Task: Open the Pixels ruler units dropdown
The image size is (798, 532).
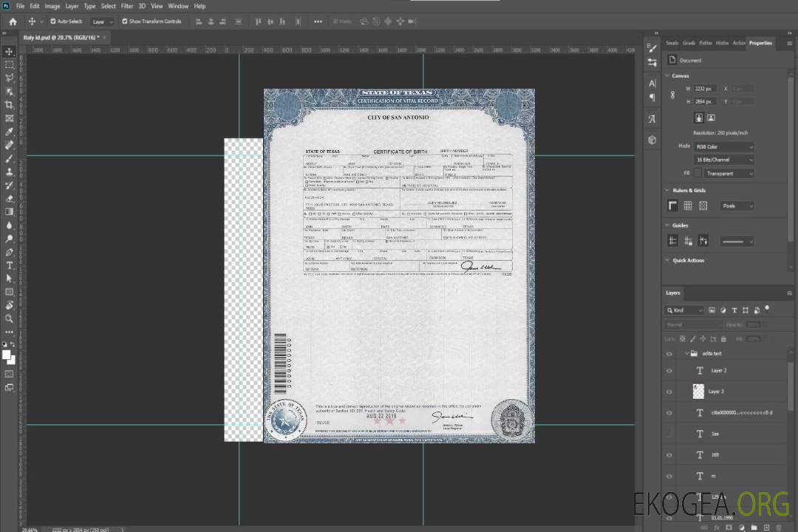Action: [737, 205]
